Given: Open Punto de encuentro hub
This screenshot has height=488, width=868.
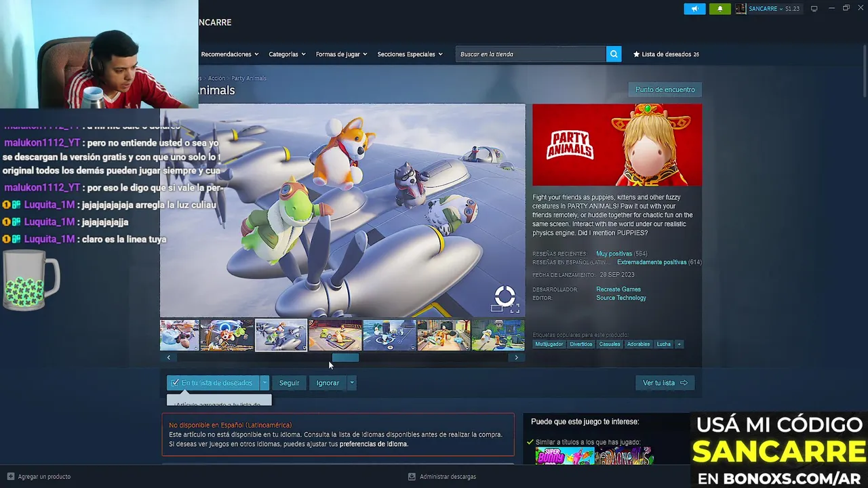Looking at the screenshot, I should (x=665, y=89).
